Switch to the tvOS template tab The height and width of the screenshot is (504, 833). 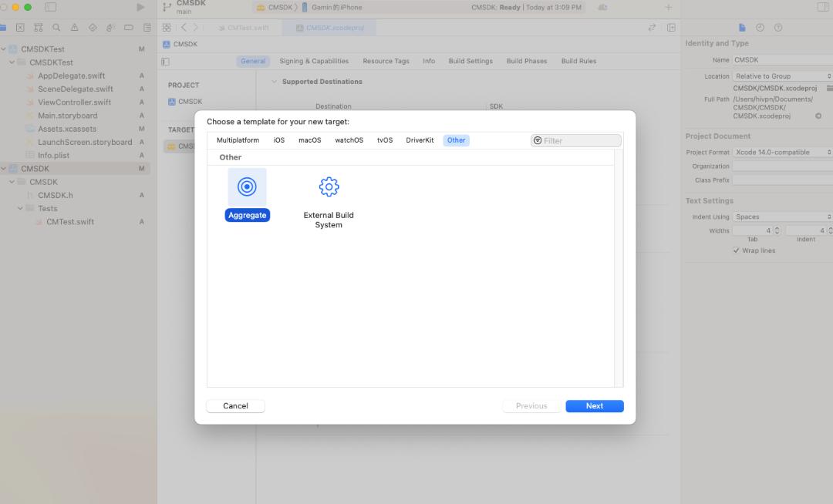(385, 140)
